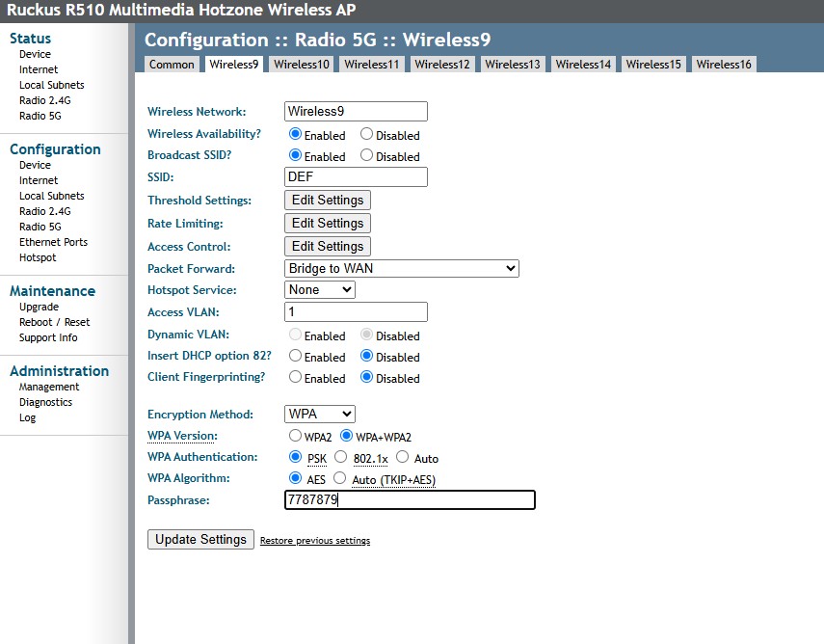The width and height of the screenshot is (824, 644).
Task: Open Status Radio 2.4G page
Action: pos(45,100)
